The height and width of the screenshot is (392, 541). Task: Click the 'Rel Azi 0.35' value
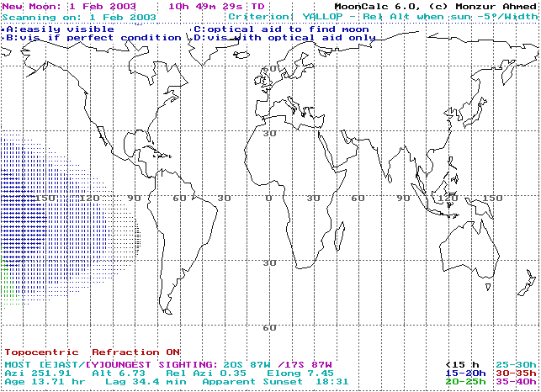(x=206, y=373)
